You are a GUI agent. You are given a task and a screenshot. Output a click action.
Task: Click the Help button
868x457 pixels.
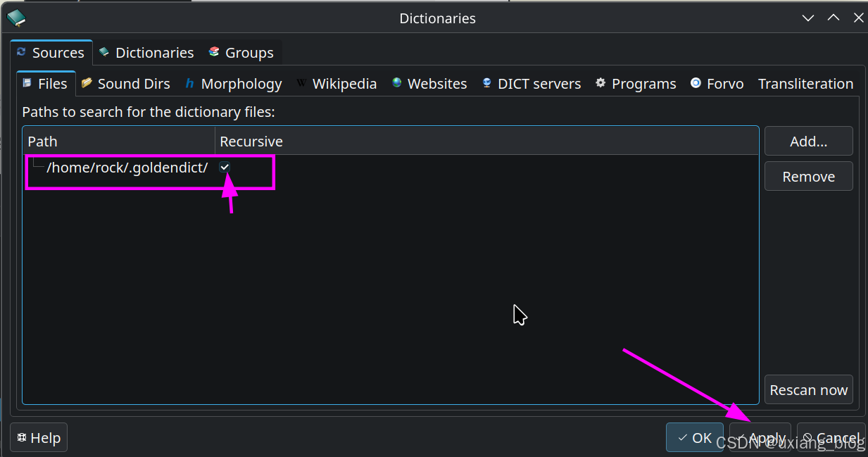(39, 438)
